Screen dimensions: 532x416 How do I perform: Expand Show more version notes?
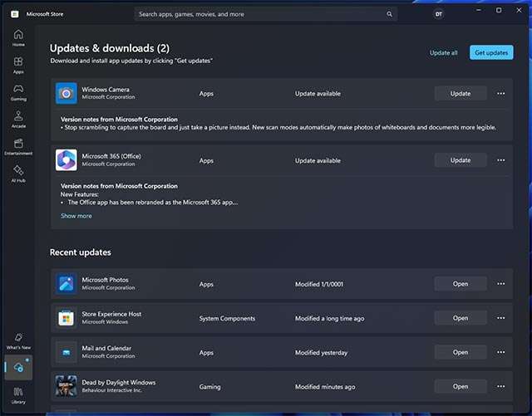pyautogui.click(x=76, y=216)
